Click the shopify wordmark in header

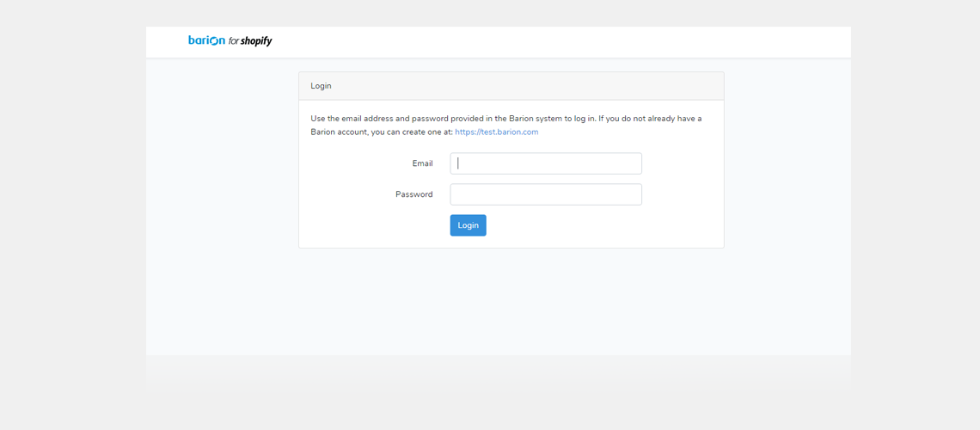256,41
